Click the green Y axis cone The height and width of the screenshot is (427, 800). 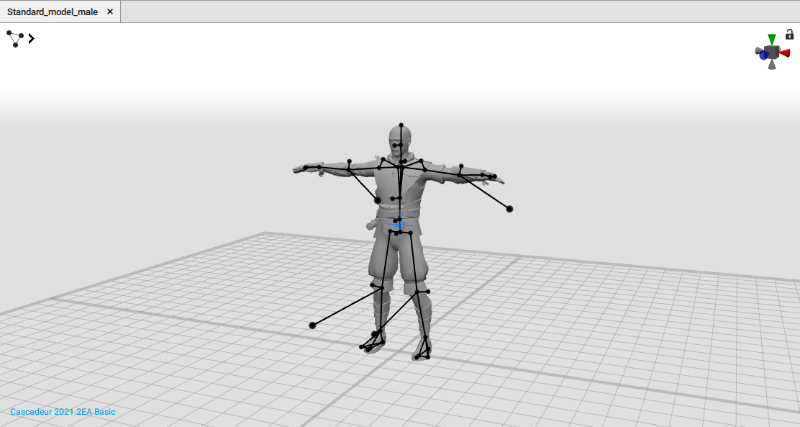click(x=772, y=39)
